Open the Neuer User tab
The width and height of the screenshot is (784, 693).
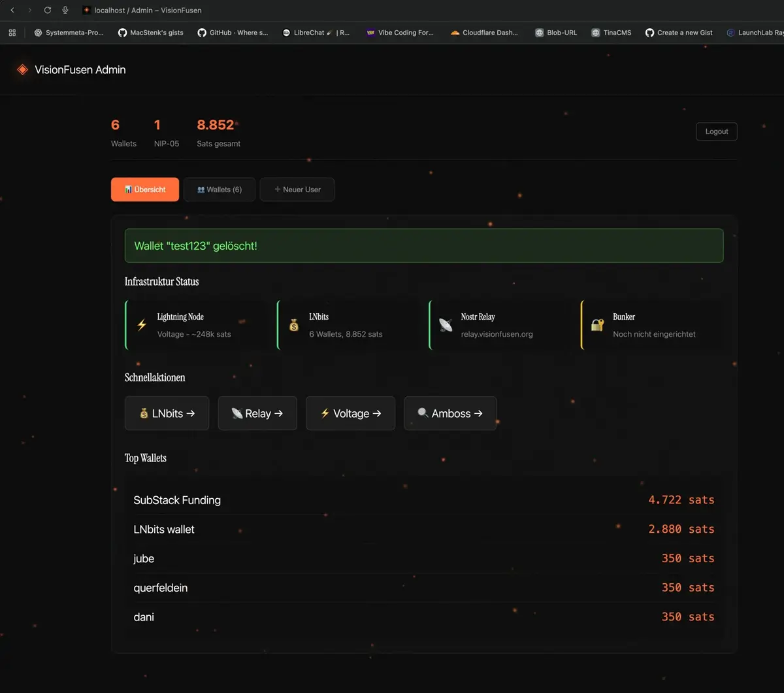click(x=297, y=190)
